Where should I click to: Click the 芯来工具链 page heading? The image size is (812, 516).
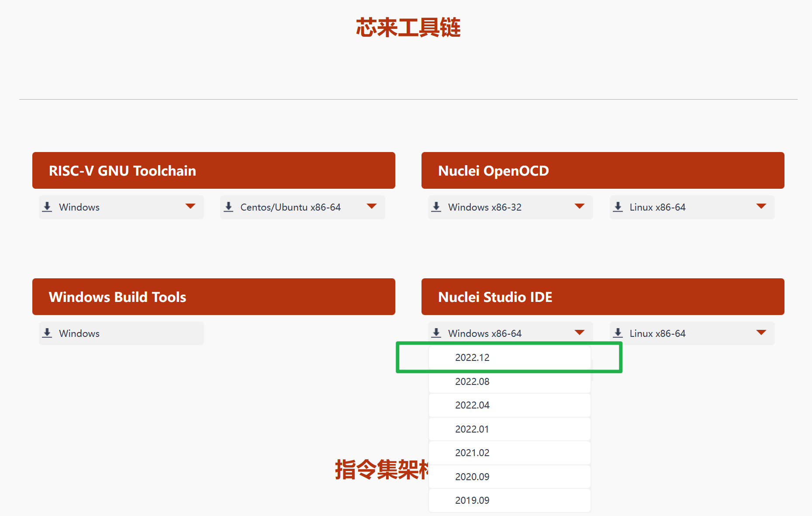(408, 28)
